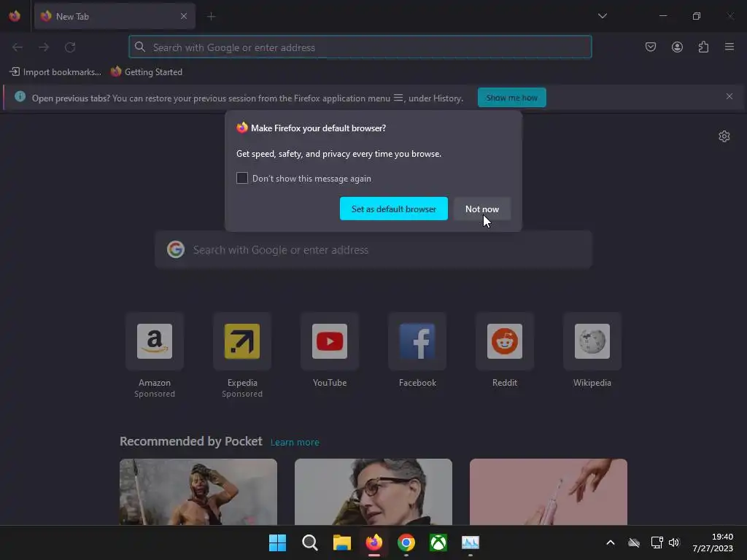This screenshot has width=747, height=560.
Task: Click Set as default browser
Action: (393, 209)
